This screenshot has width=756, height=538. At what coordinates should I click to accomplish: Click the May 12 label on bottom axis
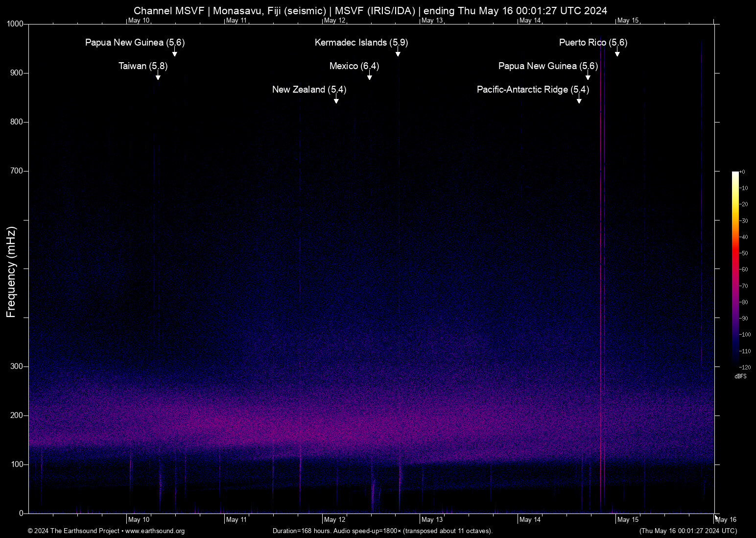coord(335,520)
